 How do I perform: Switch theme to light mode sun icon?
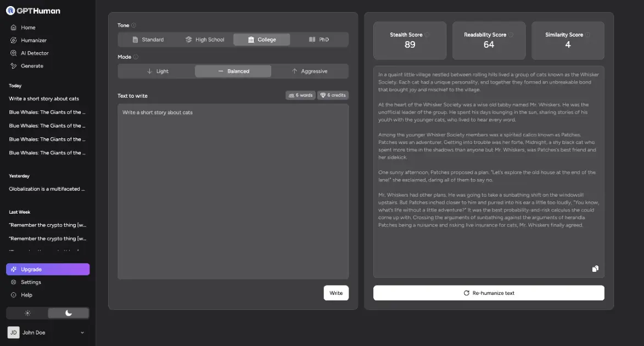coord(27,312)
